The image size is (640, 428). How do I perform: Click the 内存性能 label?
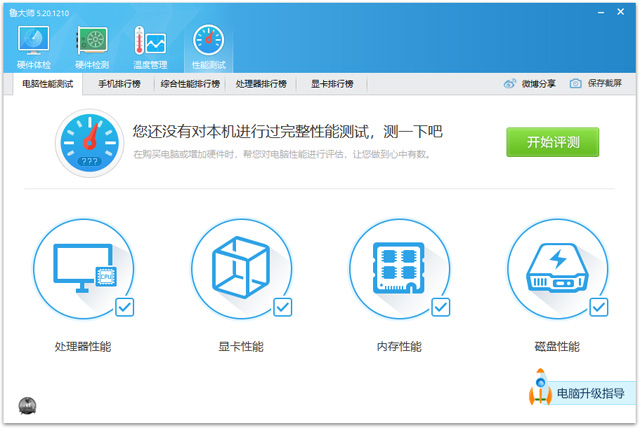[399, 347]
